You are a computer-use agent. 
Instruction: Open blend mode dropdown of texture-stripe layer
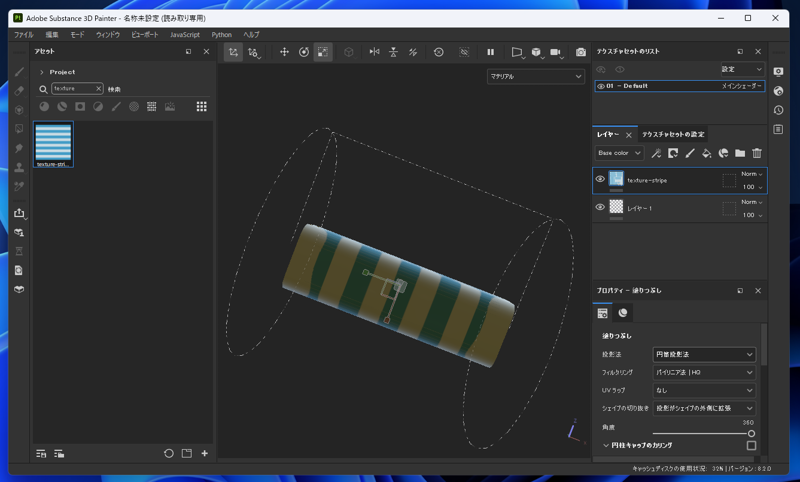pyautogui.click(x=752, y=174)
